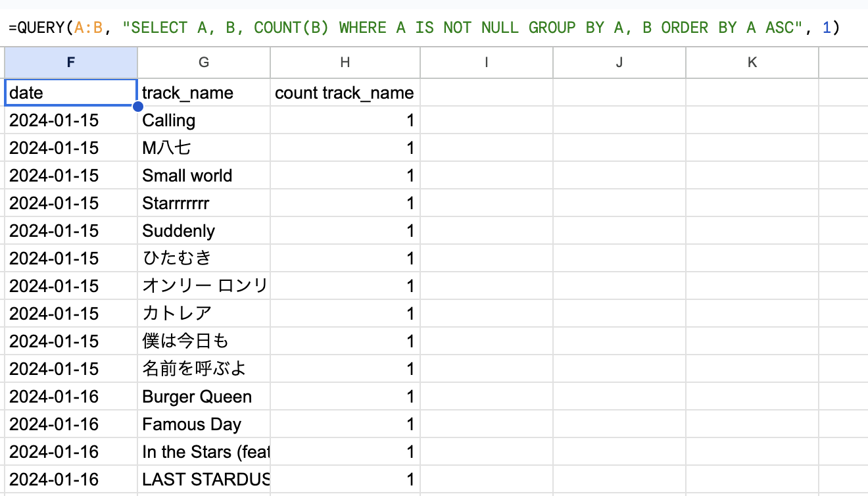Select the count value 1 in 名前を呼ぶよ row
This screenshot has width=868, height=496.
[345, 369]
